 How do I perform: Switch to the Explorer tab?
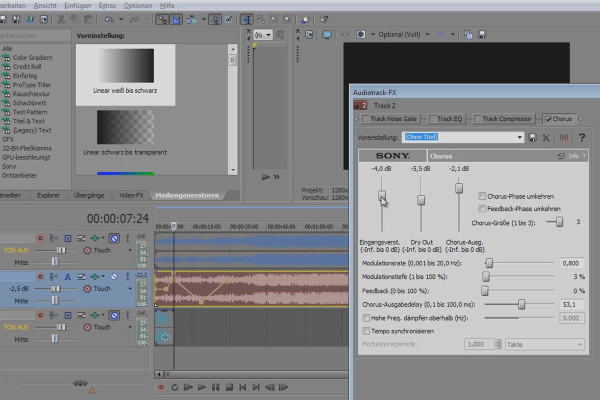[49, 196]
